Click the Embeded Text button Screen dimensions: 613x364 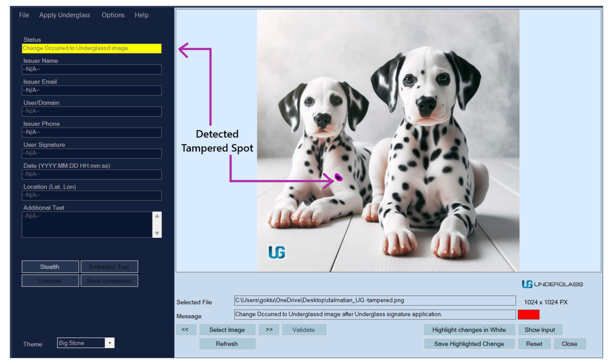pos(109,267)
